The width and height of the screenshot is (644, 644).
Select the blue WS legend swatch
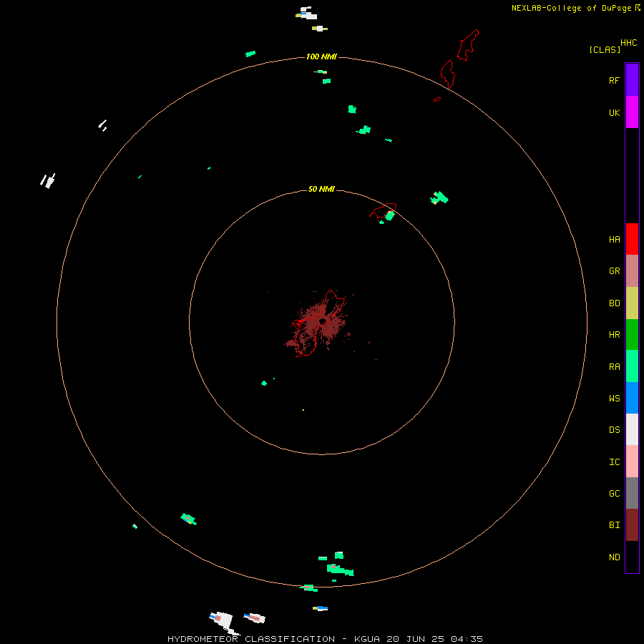[632, 398]
